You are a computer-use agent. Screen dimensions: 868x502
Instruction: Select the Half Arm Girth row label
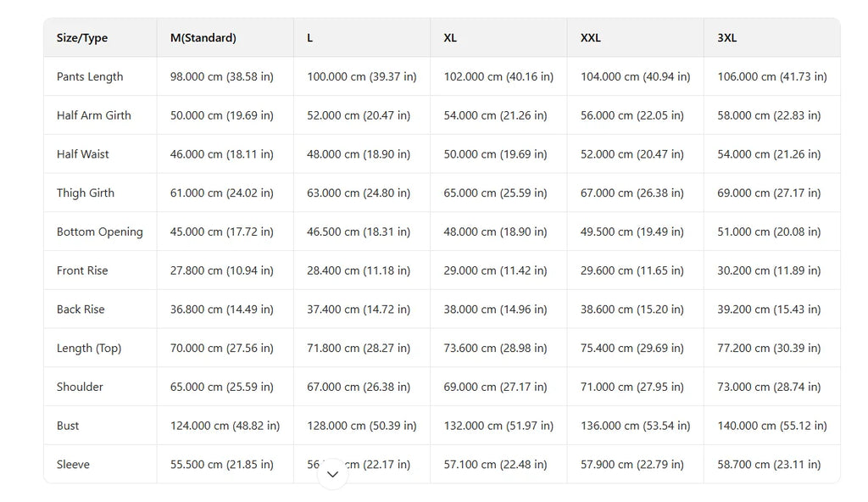pyautogui.click(x=93, y=115)
